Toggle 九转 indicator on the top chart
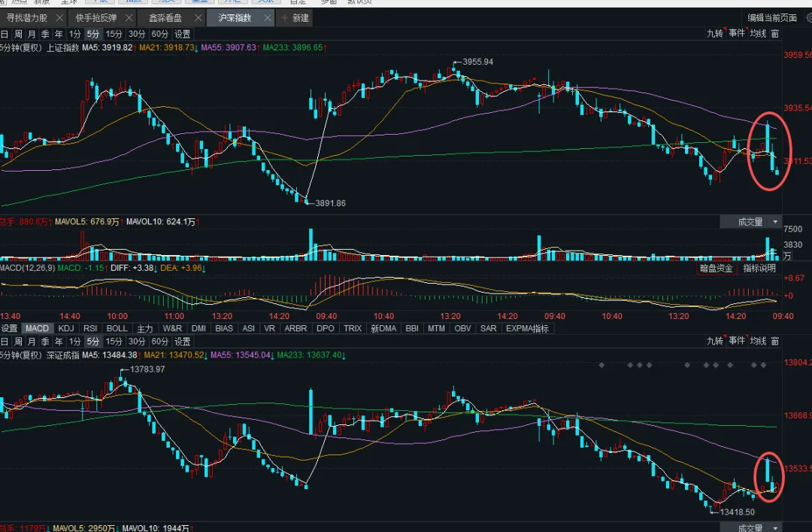812x532 pixels. point(714,34)
